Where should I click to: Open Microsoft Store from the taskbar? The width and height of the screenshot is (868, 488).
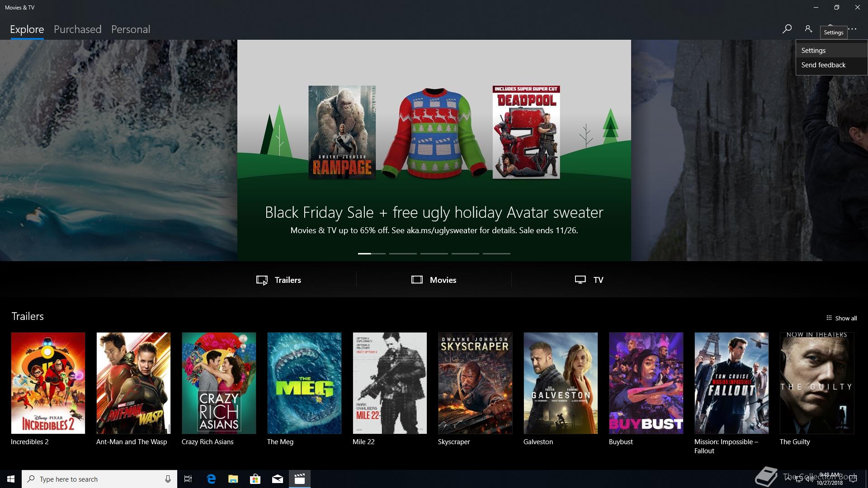click(x=255, y=479)
